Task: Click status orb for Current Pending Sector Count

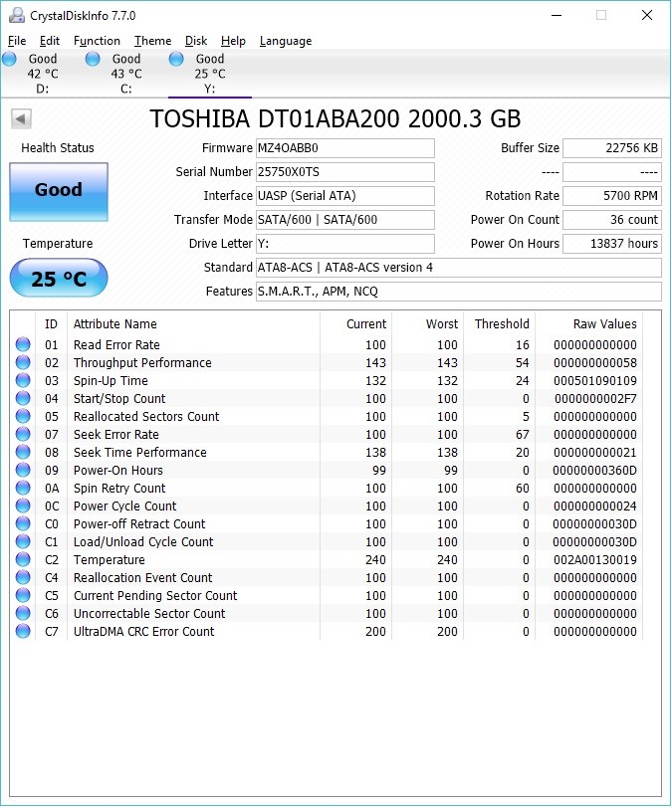Action: [x=23, y=595]
